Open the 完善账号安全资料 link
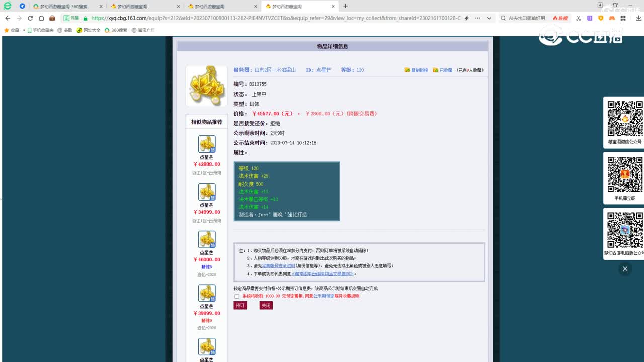Image resolution: width=644 pixels, height=362 pixels. pos(278,266)
